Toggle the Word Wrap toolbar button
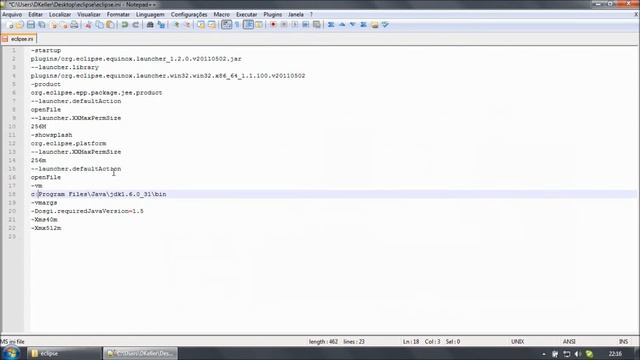640x360 pixels. pyautogui.click(x=227, y=25)
